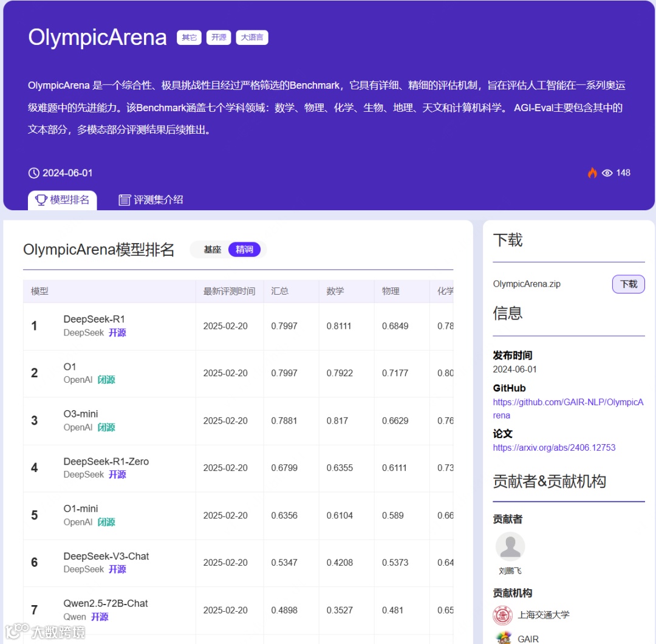This screenshot has height=644, width=656.
Task: Select the O3-mini model name
Action: coord(81,414)
